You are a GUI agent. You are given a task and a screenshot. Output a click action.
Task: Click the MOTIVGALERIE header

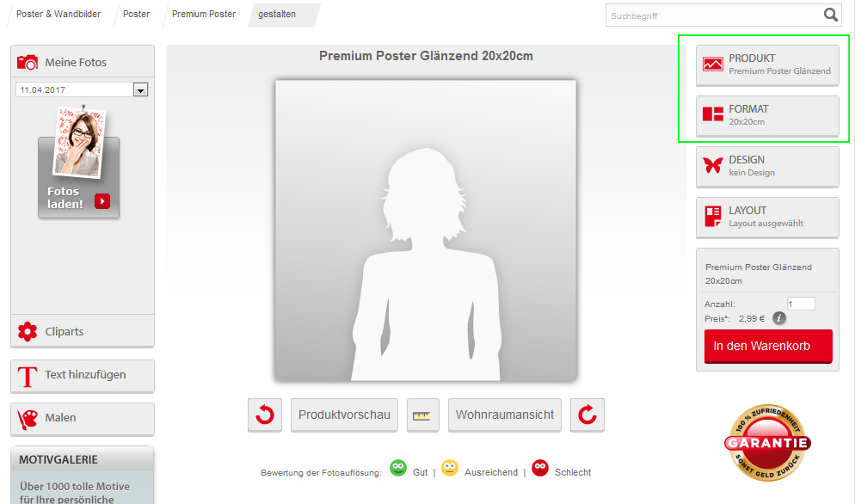pyautogui.click(x=83, y=459)
